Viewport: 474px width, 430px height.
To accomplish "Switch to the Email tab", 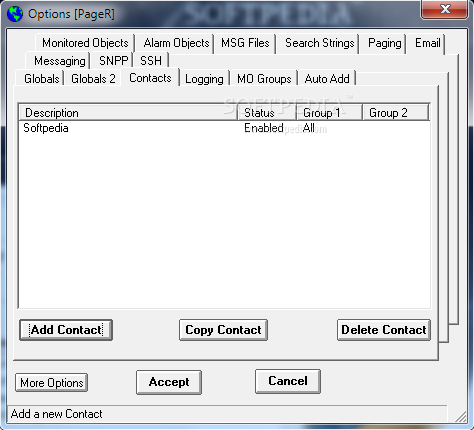I will 427,43.
